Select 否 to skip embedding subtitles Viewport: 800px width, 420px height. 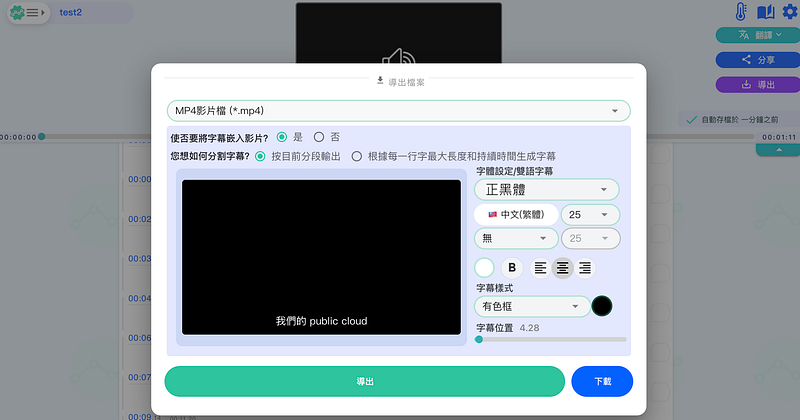319,137
